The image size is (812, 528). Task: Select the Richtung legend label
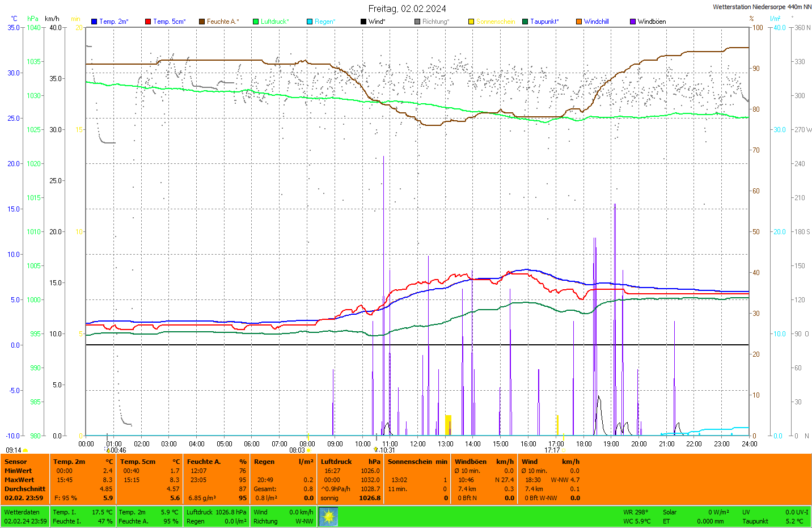[435, 22]
